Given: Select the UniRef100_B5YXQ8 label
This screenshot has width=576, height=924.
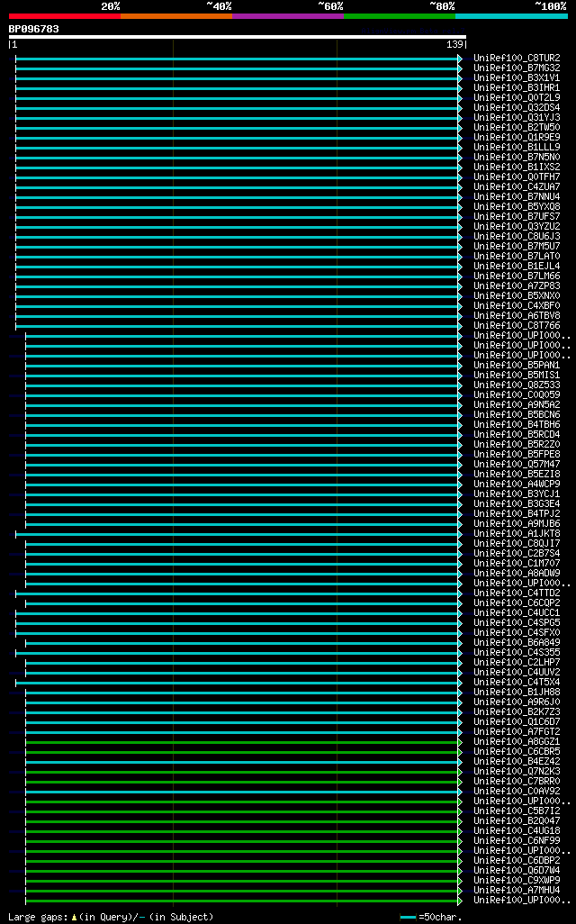Looking at the screenshot, I should tap(517, 207).
